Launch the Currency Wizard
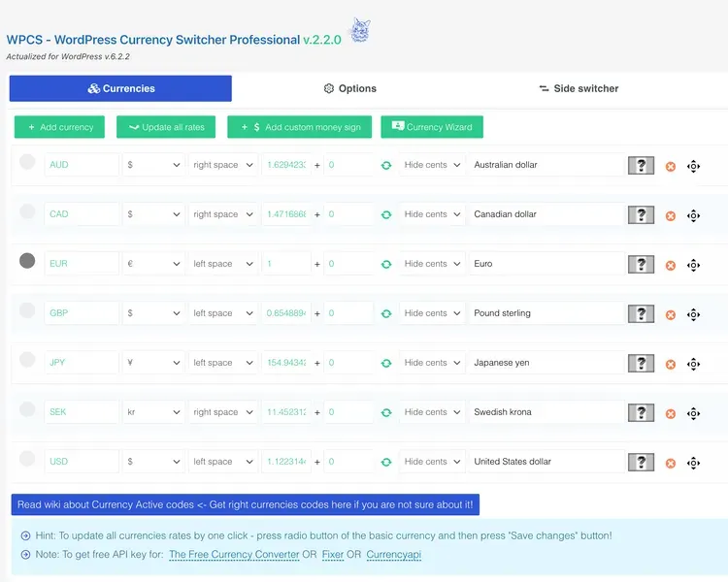Viewport: 728px width, 582px height. pyautogui.click(x=431, y=127)
